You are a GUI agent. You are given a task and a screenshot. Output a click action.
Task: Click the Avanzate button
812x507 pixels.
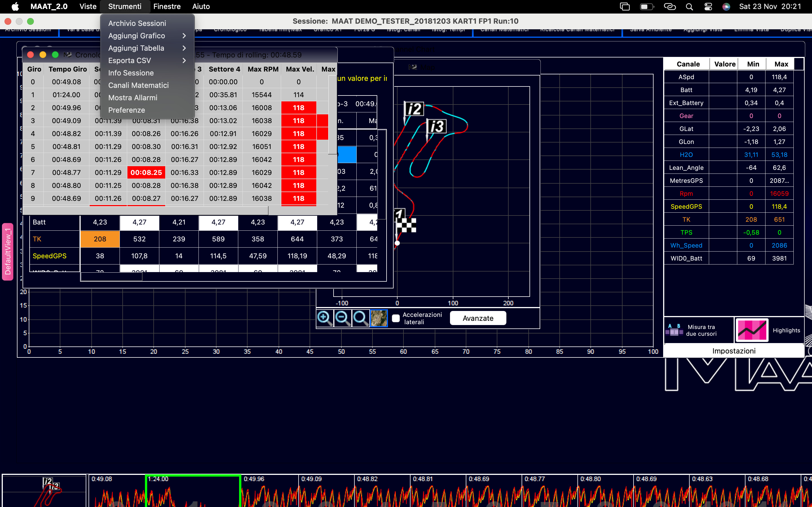pos(477,318)
